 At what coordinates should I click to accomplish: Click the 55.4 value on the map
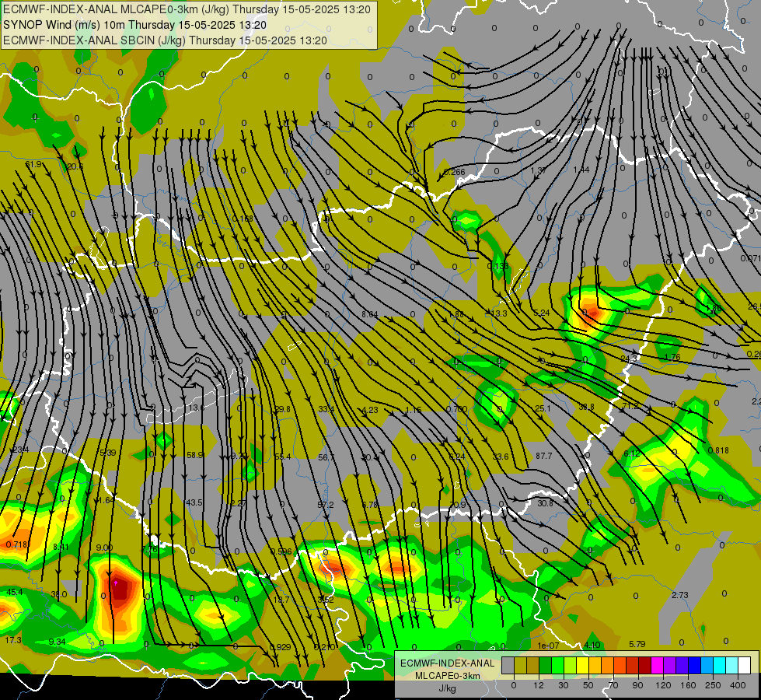pyautogui.click(x=282, y=457)
